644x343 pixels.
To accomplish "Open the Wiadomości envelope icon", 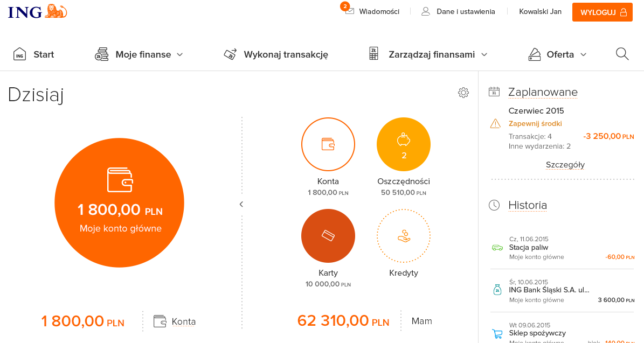I will click(x=350, y=11).
